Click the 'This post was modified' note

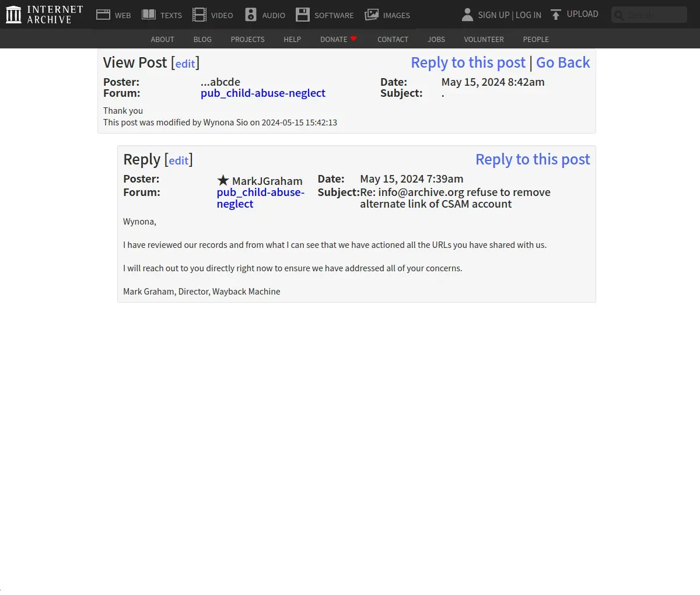point(220,122)
